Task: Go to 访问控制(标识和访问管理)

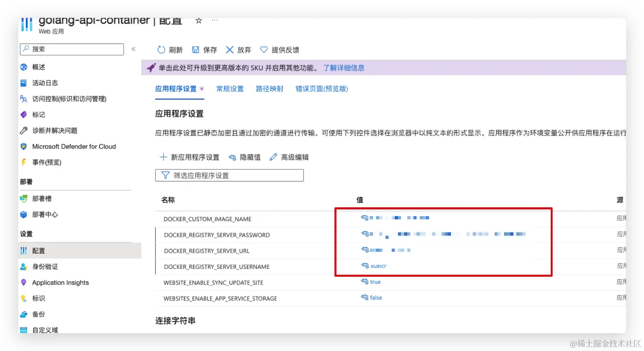Action: tap(69, 99)
